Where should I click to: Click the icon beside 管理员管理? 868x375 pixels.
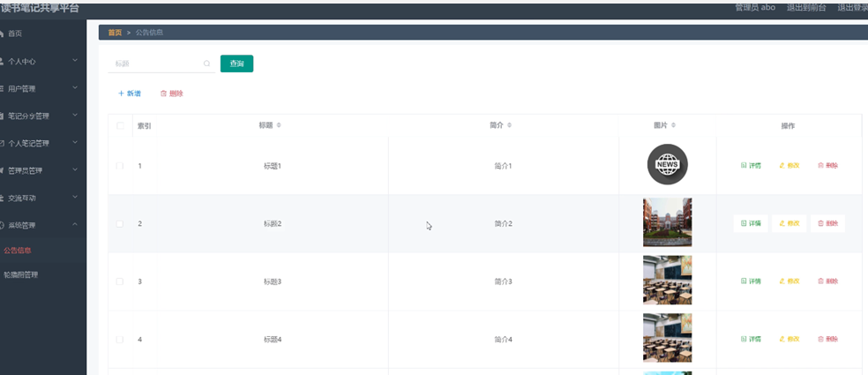pos(2,170)
